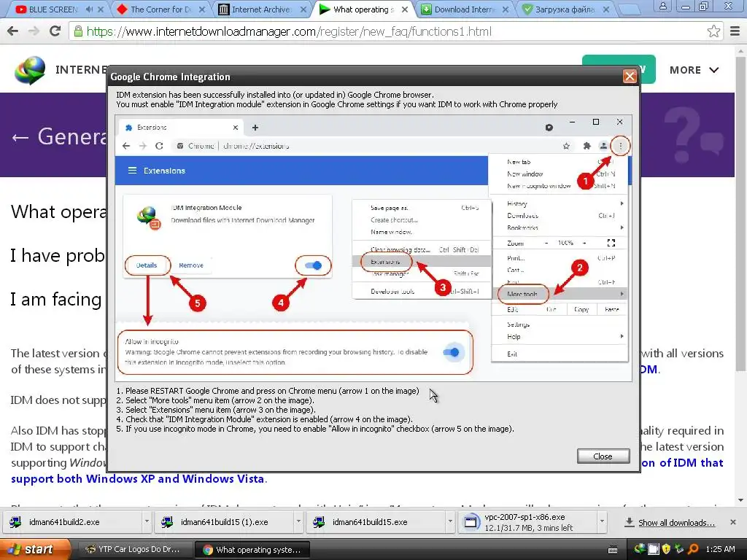Image resolution: width=747 pixels, height=560 pixels.
Task: Expand options for idman641build15.exe download
Action: pos(450,522)
